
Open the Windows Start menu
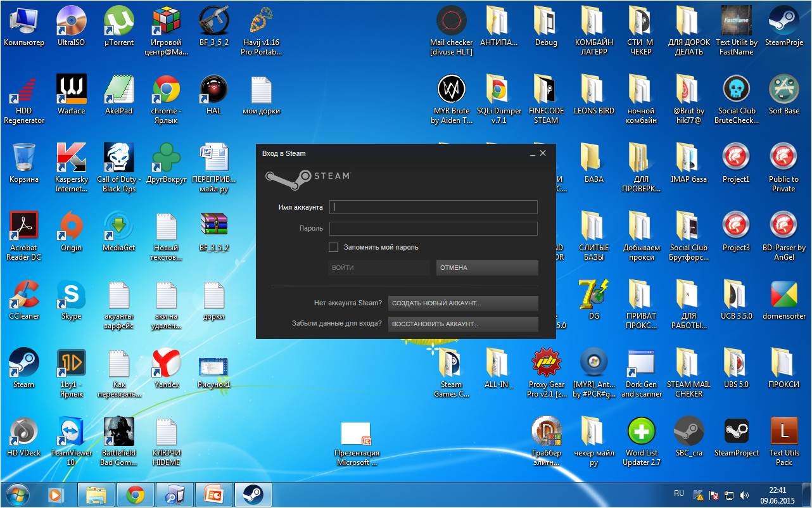click(17, 495)
